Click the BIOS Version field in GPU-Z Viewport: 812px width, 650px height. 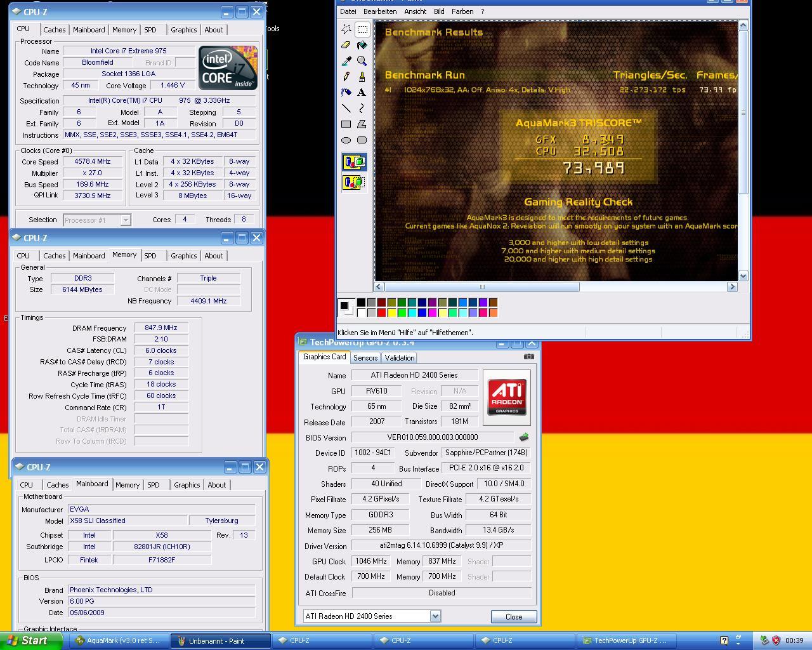click(x=433, y=437)
